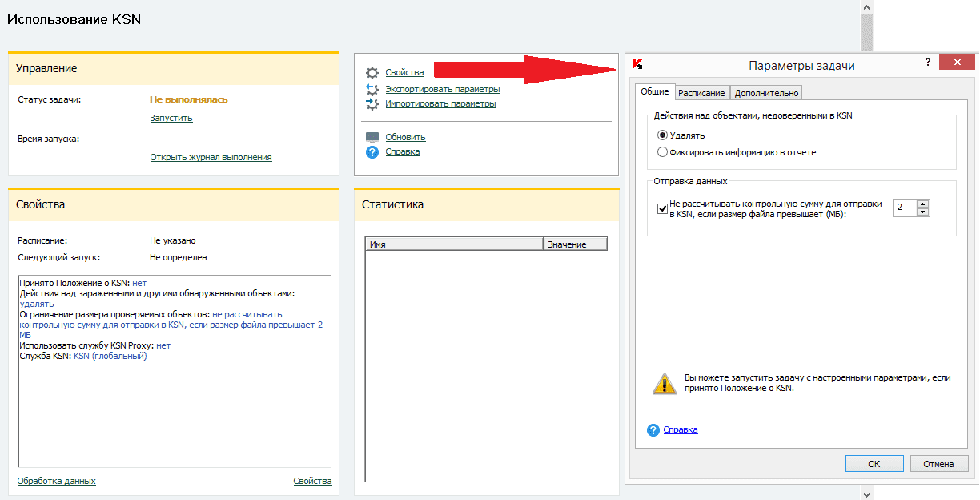Click the Обработка данных link
Image resolution: width=980 pixels, height=500 pixels.
click(x=56, y=481)
